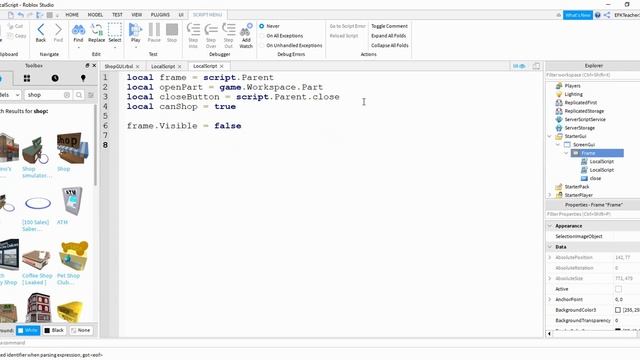Click Collapse All Folds action
This screenshot has width=640, height=360.
(x=390, y=46)
